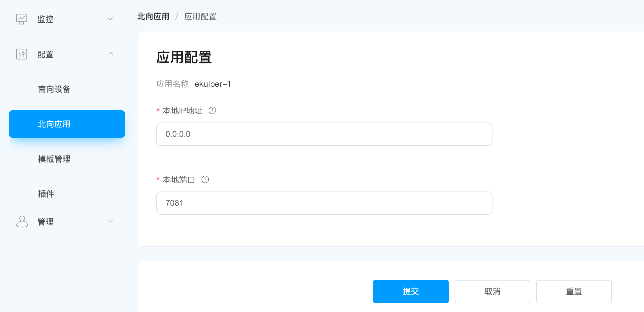This screenshot has height=312, width=644.
Task: Click the 监控 menu label
Action: pyautogui.click(x=45, y=19)
